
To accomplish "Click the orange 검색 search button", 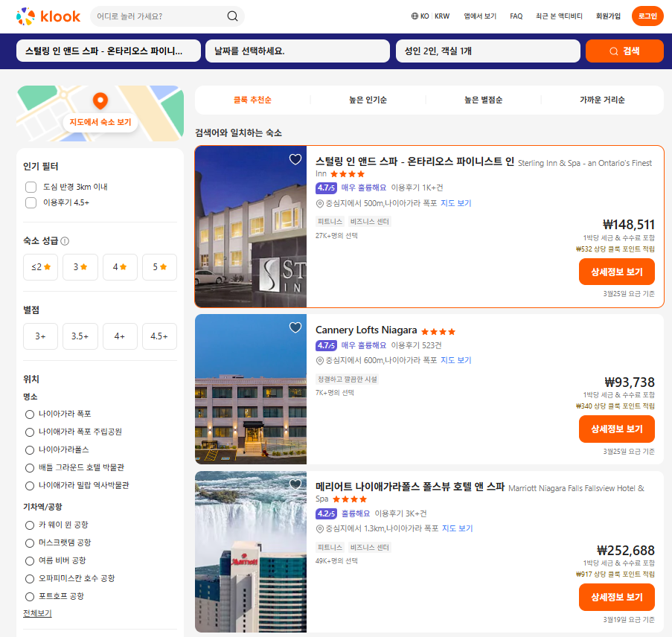I will click(624, 51).
